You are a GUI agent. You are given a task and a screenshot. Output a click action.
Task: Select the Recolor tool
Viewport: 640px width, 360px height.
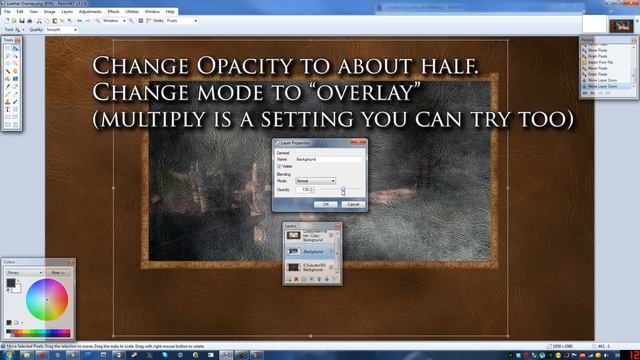tap(15, 102)
